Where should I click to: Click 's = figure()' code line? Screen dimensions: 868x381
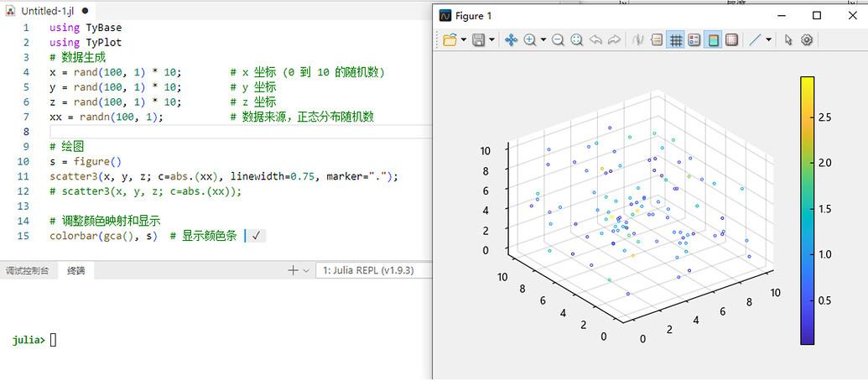[85, 162]
